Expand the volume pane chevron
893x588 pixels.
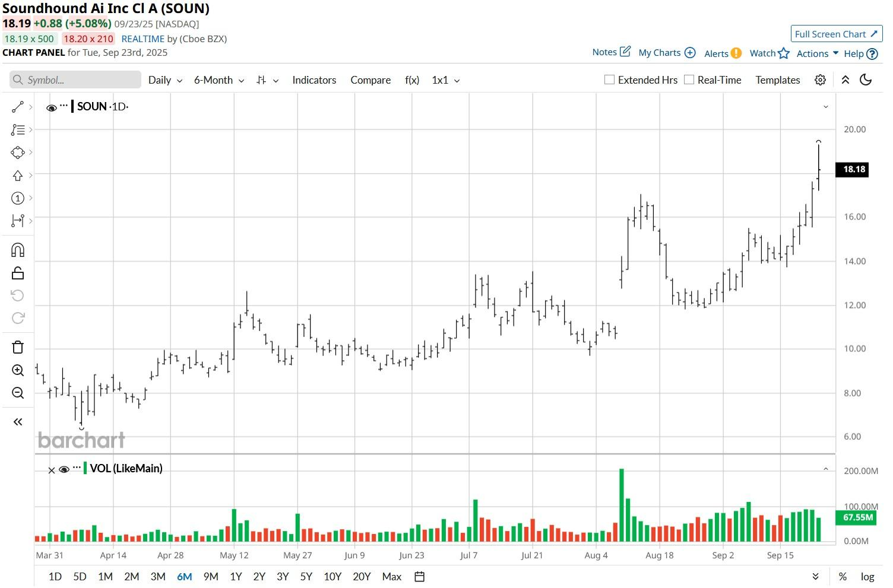[x=825, y=469]
